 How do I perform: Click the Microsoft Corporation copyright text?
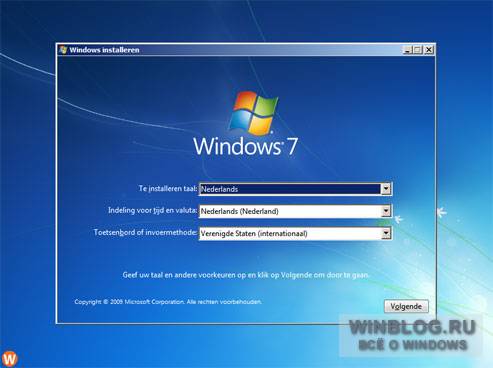(x=168, y=302)
